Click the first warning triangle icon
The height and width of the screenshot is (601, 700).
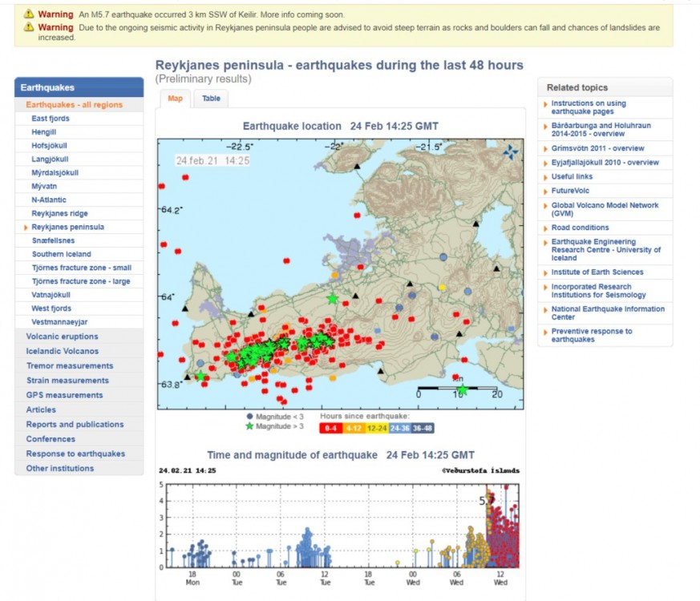[29, 14]
